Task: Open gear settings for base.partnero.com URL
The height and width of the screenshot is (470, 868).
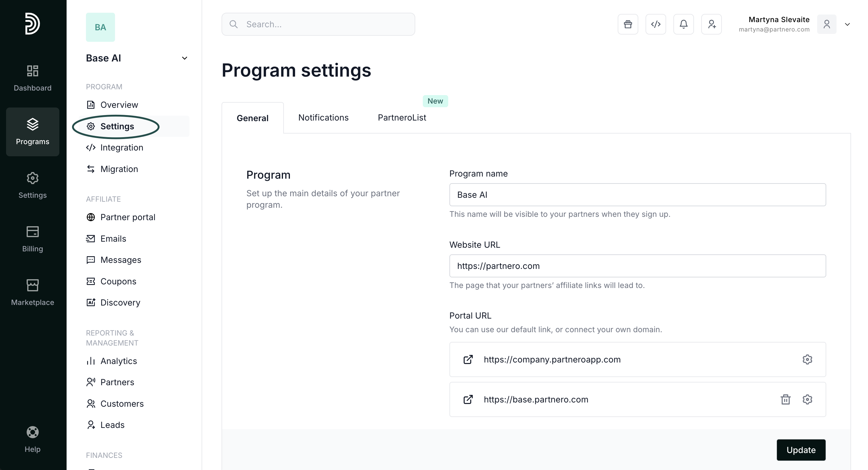Action: coord(807,399)
